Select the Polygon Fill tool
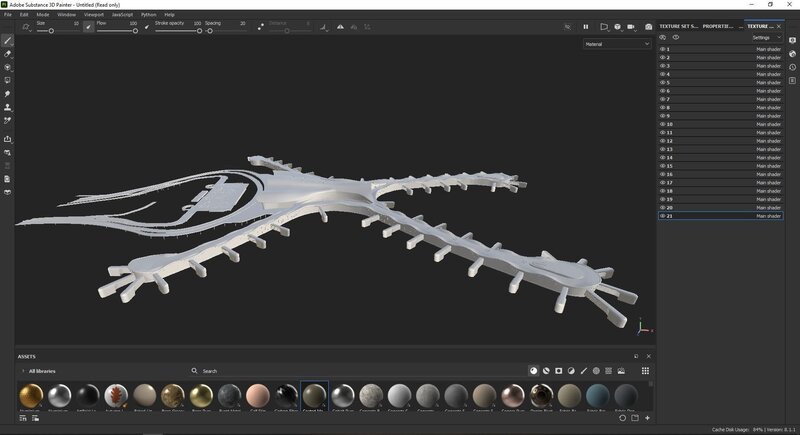Viewport: 800px width, 435px height. (8, 80)
